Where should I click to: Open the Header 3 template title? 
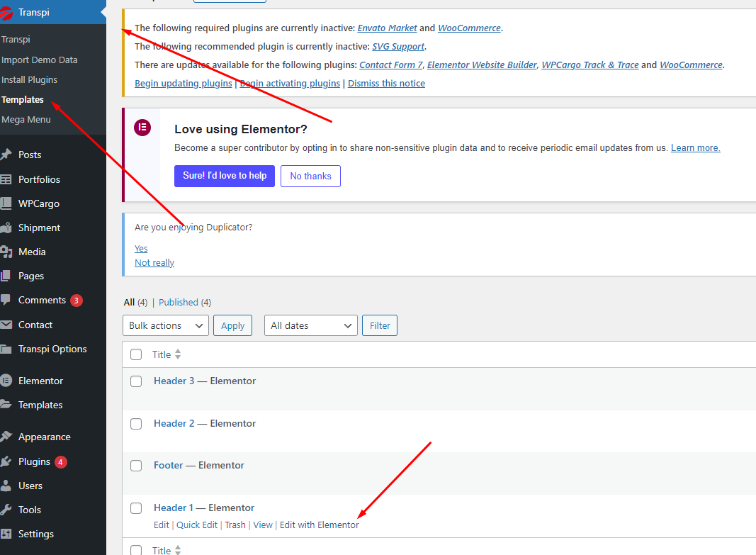click(174, 381)
